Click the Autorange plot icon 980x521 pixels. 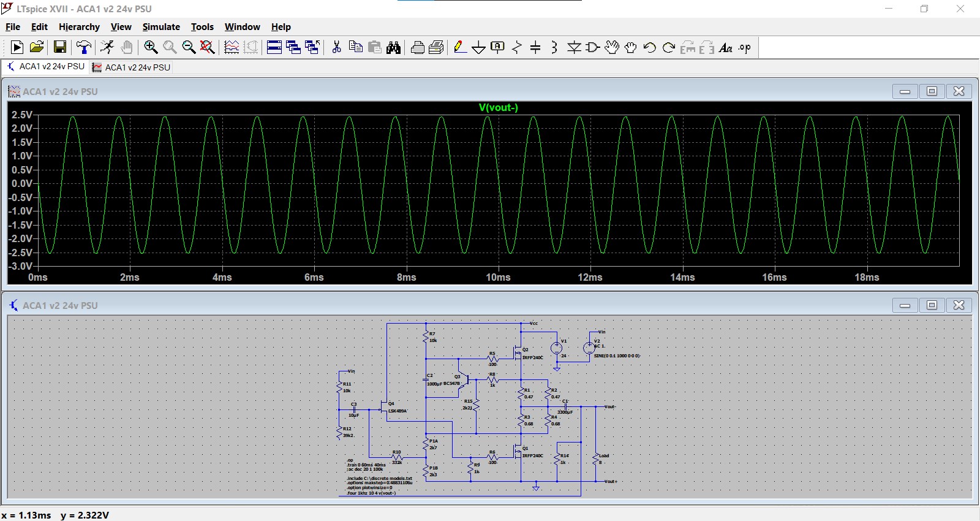click(x=232, y=47)
